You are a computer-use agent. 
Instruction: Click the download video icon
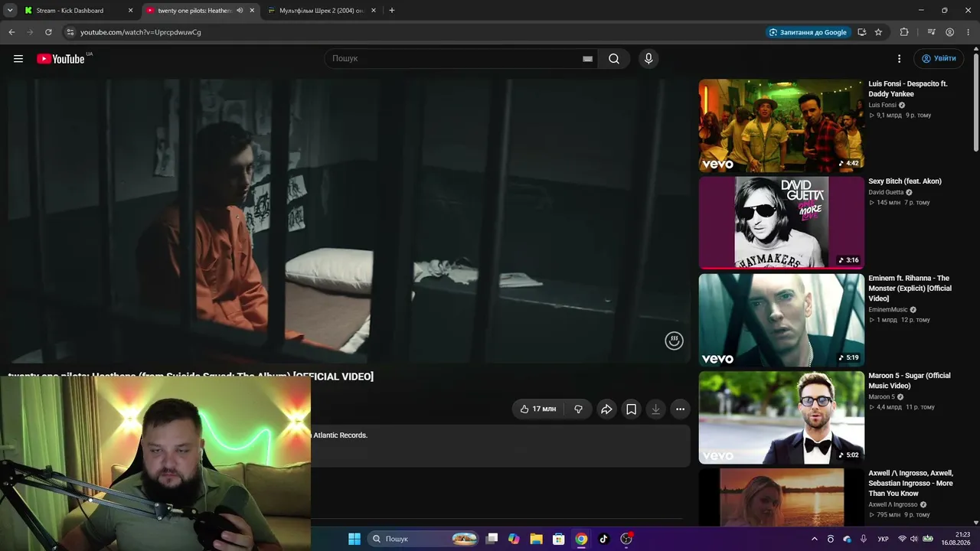(655, 409)
